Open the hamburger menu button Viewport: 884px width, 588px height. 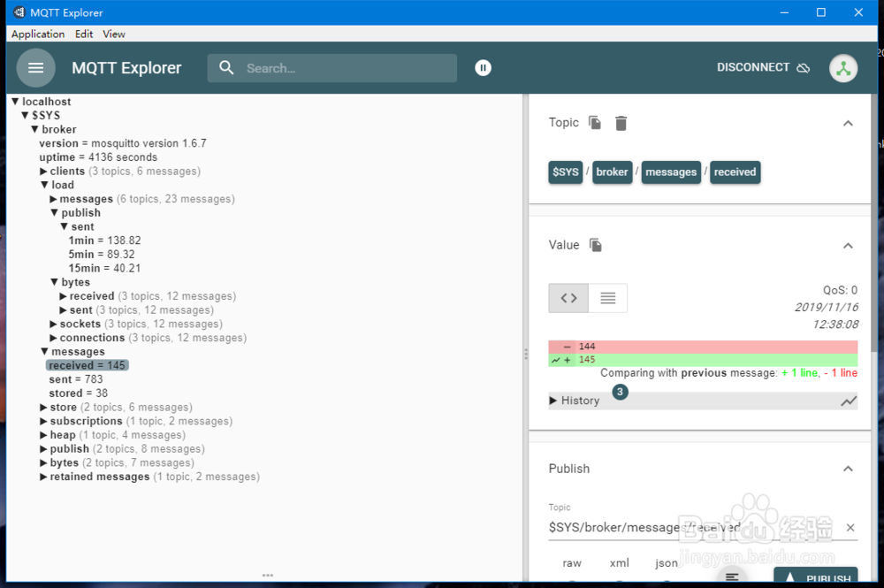(35, 68)
